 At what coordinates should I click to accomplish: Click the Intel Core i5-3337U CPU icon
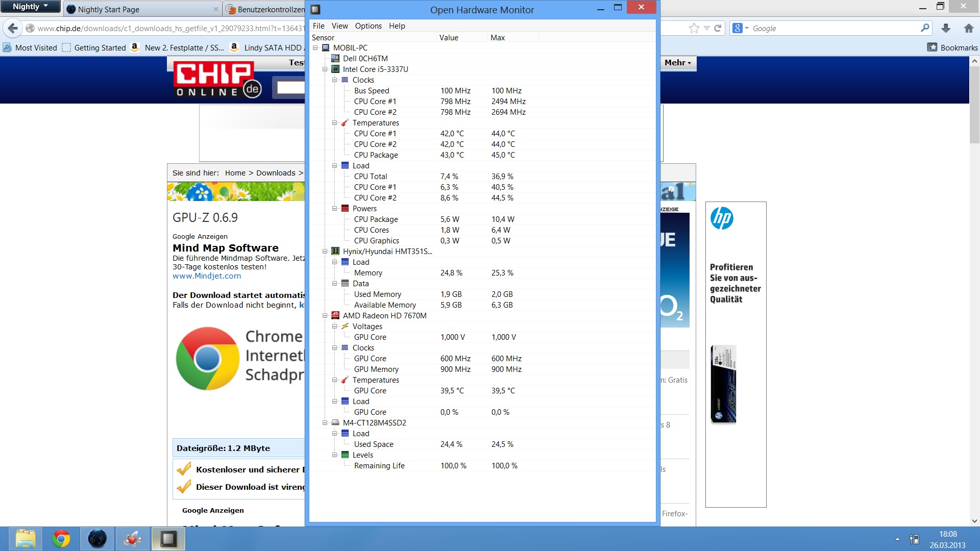point(335,69)
